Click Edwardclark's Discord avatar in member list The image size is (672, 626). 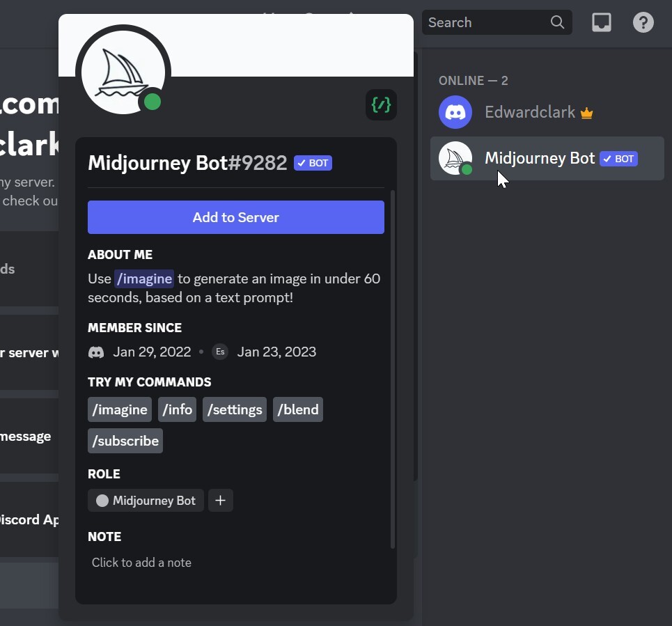[455, 112]
